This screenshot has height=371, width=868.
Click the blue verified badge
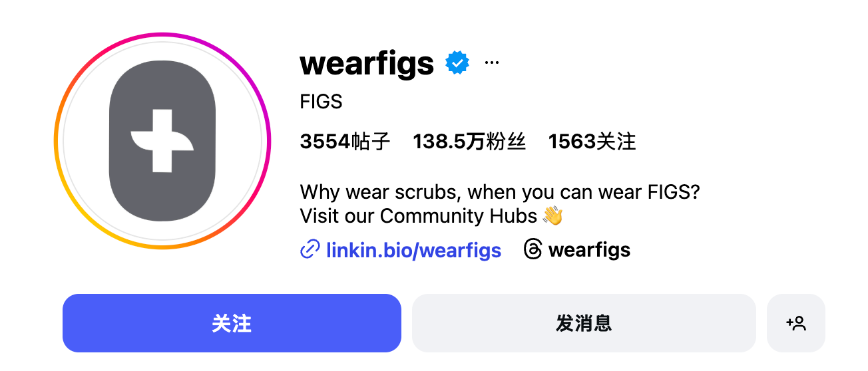(457, 62)
